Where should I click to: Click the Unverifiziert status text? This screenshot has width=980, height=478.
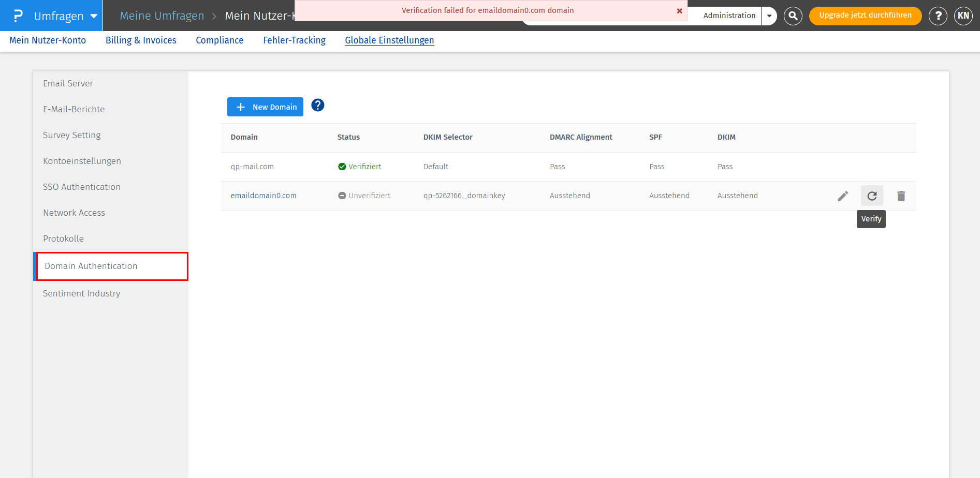(370, 196)
